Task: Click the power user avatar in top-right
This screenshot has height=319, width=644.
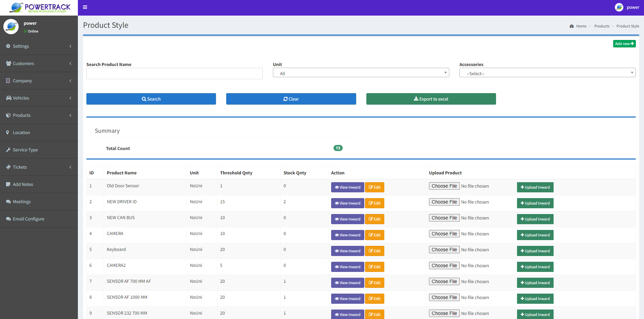Action: [619, 7]
